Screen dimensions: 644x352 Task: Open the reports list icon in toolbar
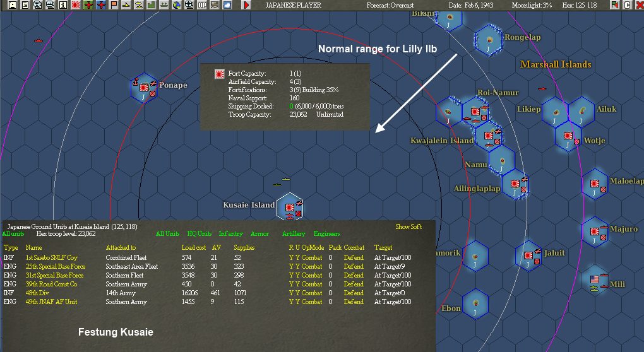25,5
